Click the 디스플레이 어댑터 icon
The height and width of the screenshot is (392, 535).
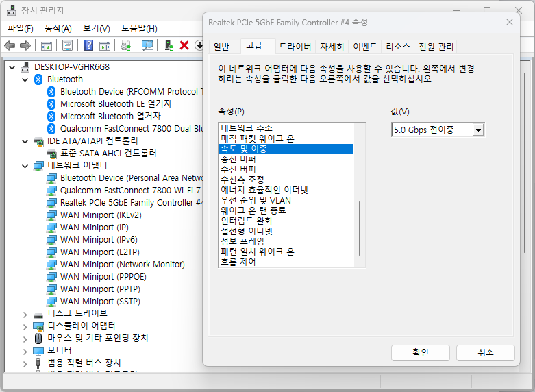point(38,326)
